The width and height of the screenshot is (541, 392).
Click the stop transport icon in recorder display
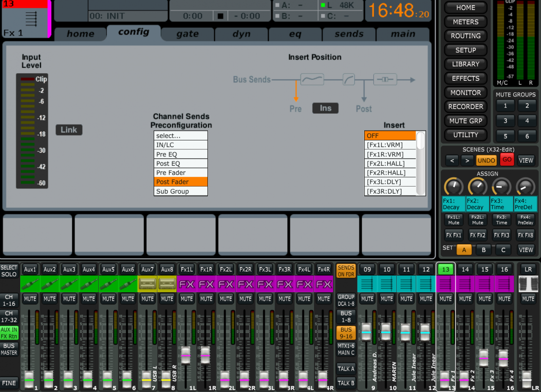pyautogui.click(x=220, y=16)
